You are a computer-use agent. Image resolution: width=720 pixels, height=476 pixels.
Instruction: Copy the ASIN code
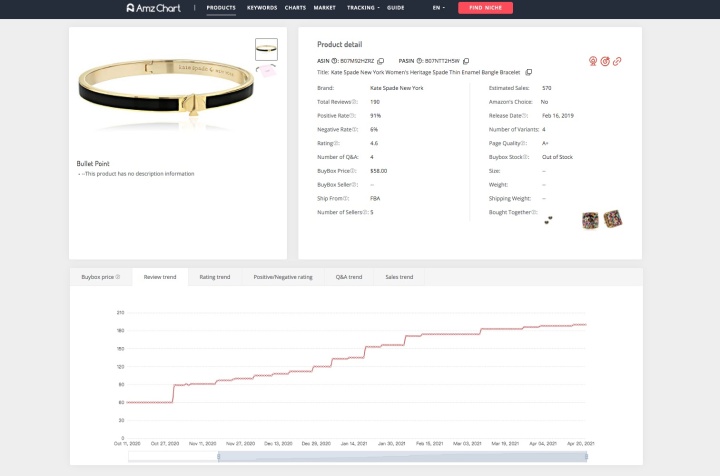(381, 61)
